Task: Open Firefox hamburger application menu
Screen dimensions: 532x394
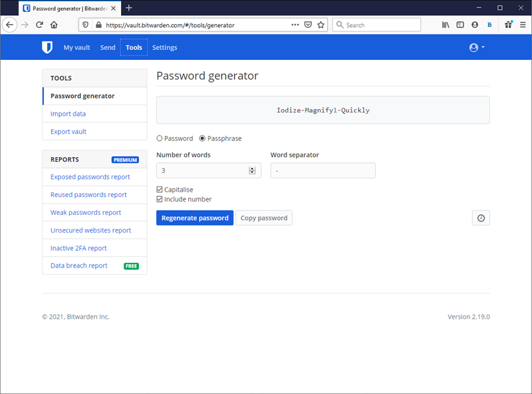Action: tap(522, 25)
